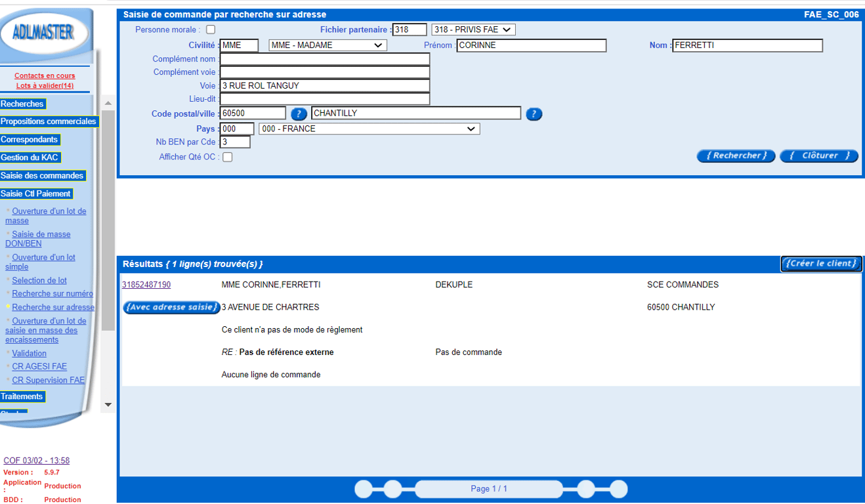Click the Prénom field containing CORINNE
Viewport: 865px width, 504px height.
[532, 45]
